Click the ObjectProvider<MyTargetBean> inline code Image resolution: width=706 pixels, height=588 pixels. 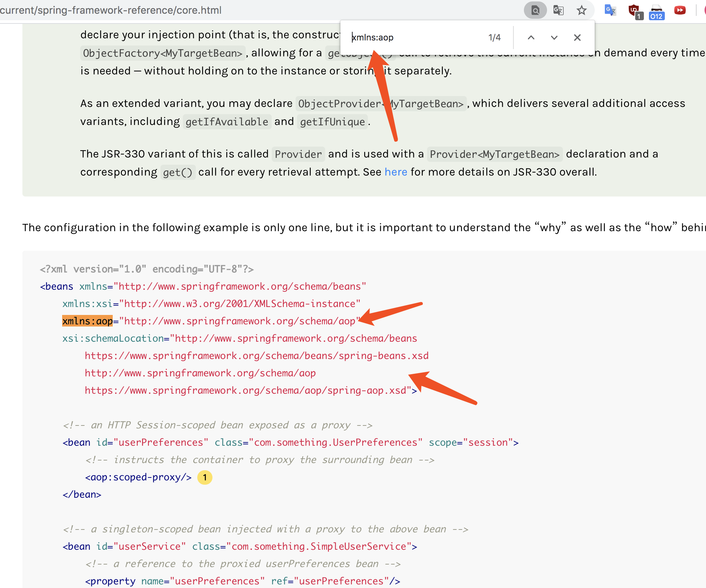(381, 104)
